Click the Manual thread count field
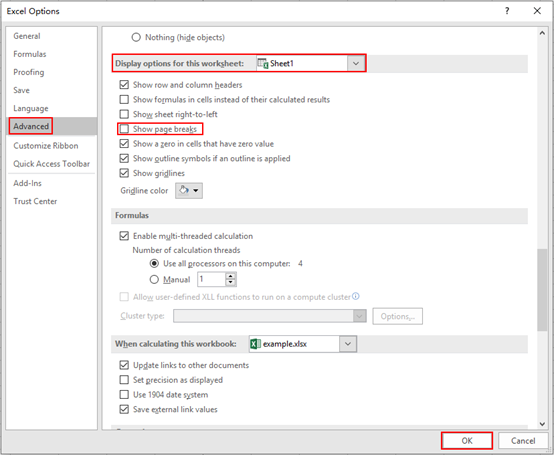The image size is (554, 455). (x=211, y=279)
